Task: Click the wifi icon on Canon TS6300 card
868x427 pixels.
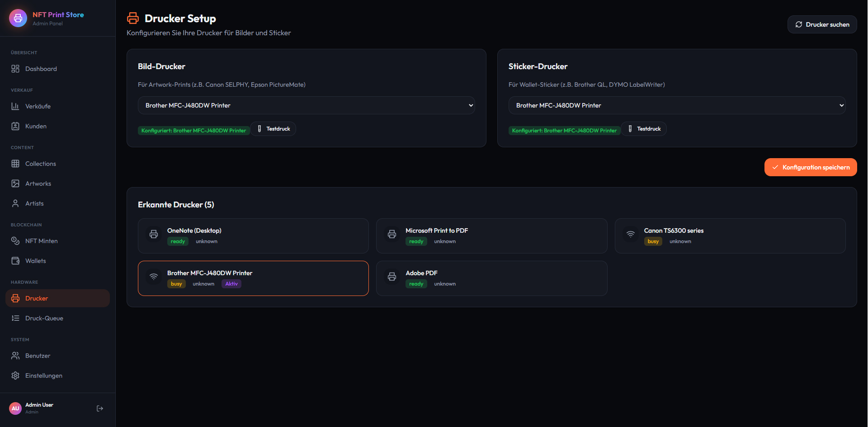Action: 630,234
